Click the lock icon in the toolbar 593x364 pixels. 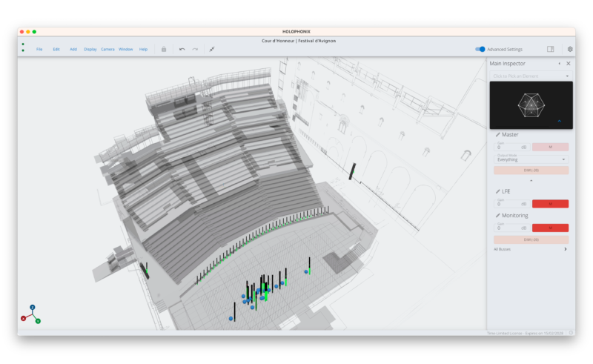[164, 49]
